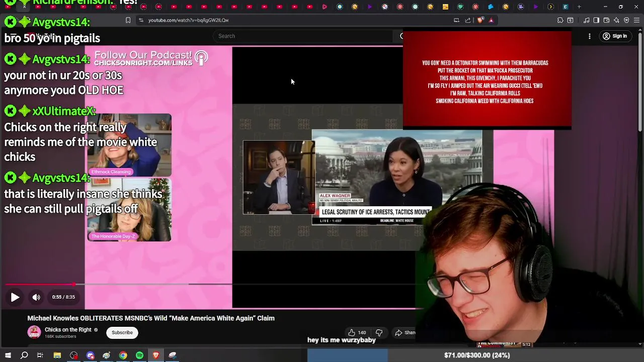Open Brave Rewards triangle icon
644x362 pixels.
(x=491, y=20)
